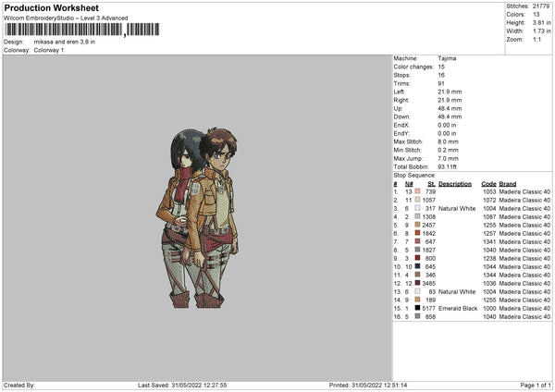The image size is (555, 392).
Task: Pick the orange-brown swatch in stop row 6
Action: 418,233
